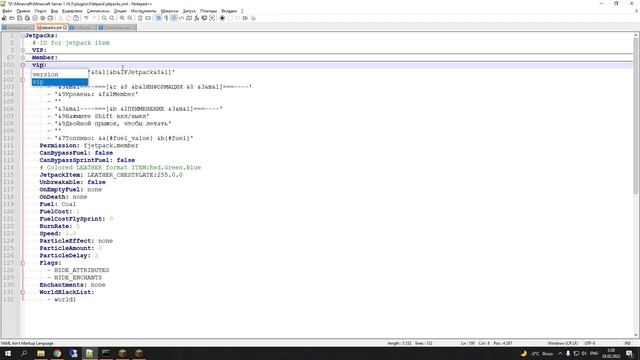Open the Поиск menu
640x360 pixels.
click(x=40, y=11)
